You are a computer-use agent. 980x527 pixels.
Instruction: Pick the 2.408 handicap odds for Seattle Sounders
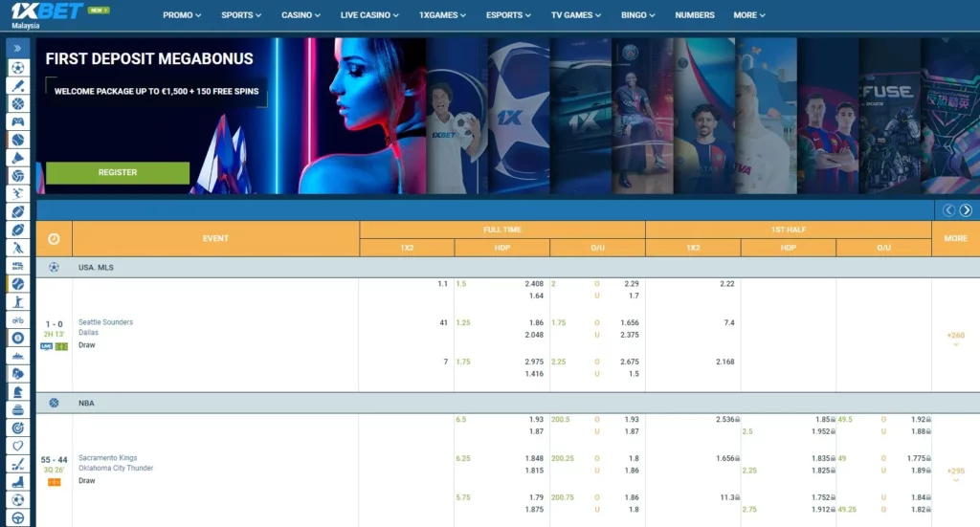coord(534,283)
